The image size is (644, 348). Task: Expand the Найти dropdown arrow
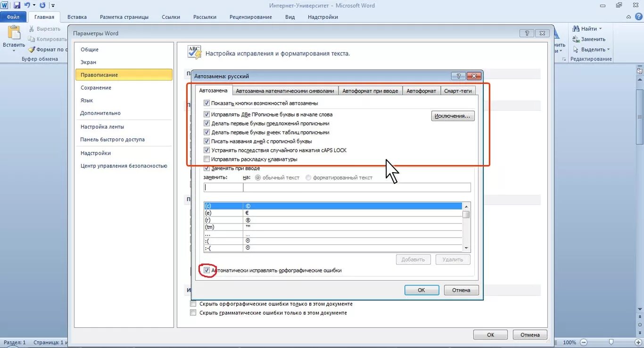click(600, 29)
